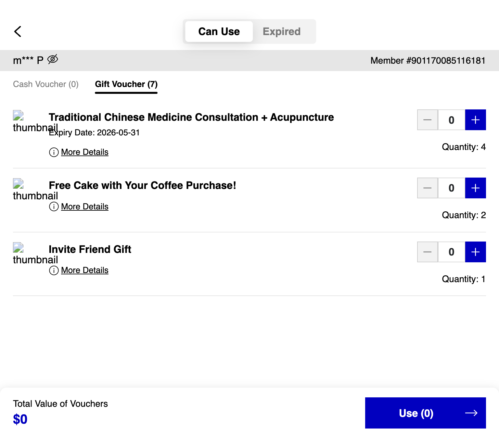Add one Free Cake voucher
The image size is (499, 448).
[x=476, y=188]
